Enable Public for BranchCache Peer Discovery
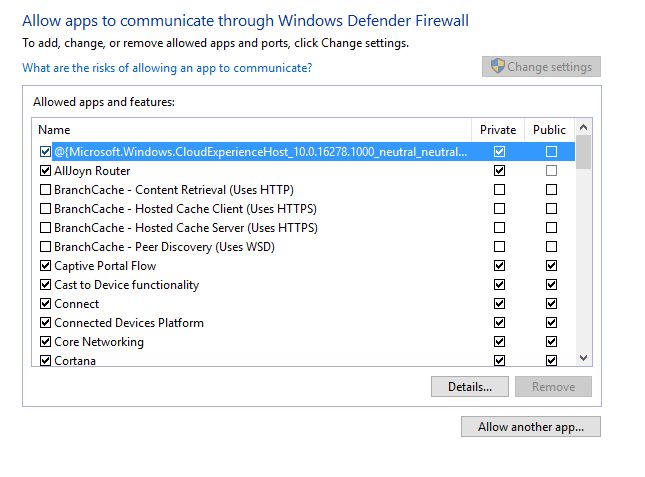 pos(551,247)
